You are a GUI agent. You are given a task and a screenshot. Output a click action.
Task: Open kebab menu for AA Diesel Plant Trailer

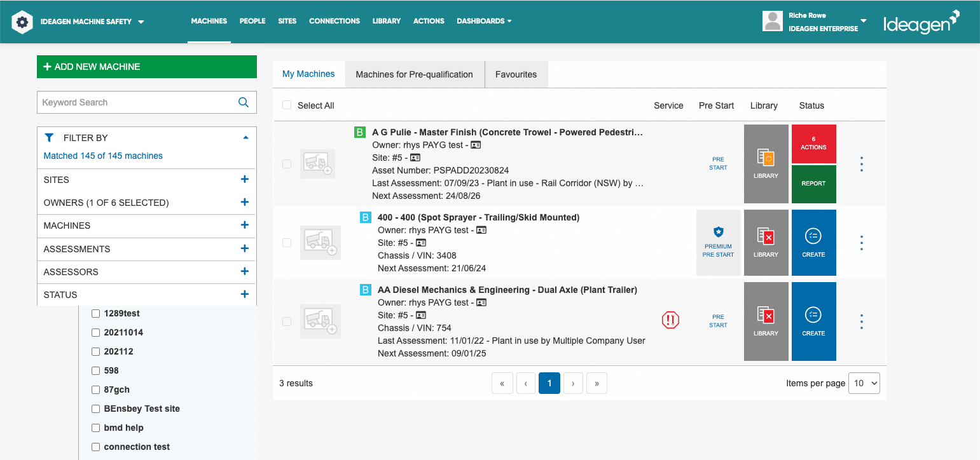click(x=862, y=321)
